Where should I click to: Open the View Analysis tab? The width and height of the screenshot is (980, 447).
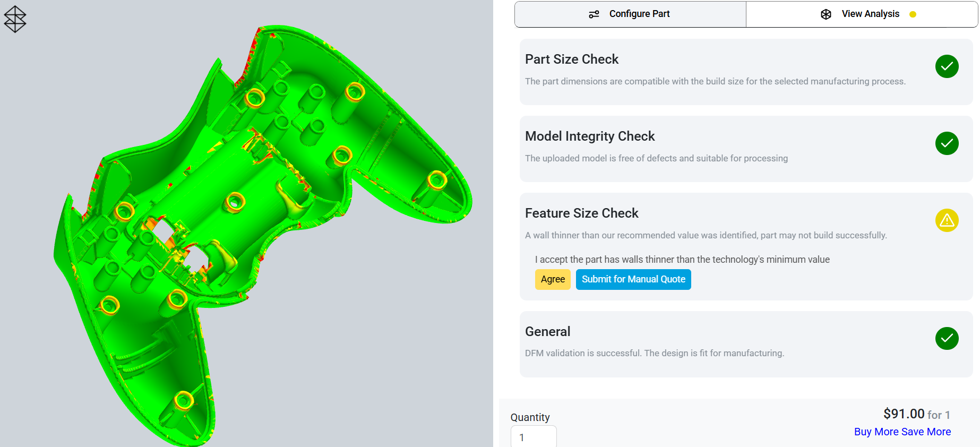(862, 14)
